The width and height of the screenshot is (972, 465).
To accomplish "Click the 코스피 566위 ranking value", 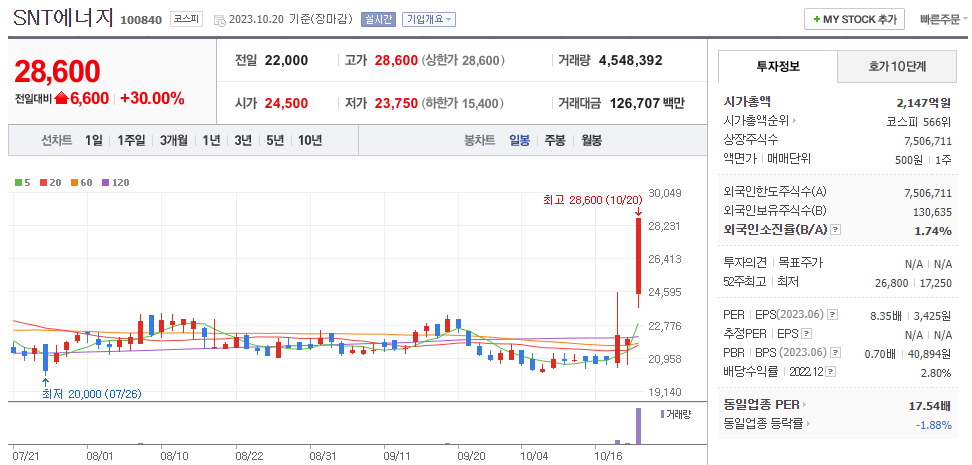I will [919, 121].
